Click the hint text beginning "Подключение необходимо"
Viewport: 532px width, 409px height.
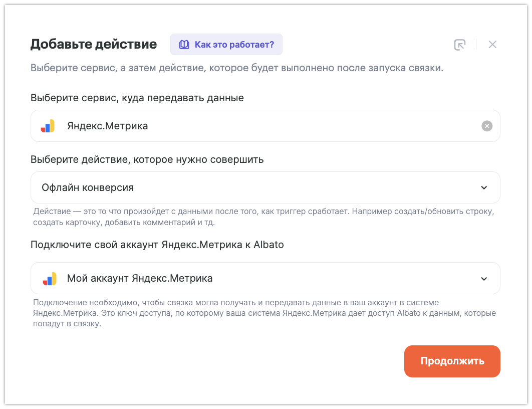point(264,313)
